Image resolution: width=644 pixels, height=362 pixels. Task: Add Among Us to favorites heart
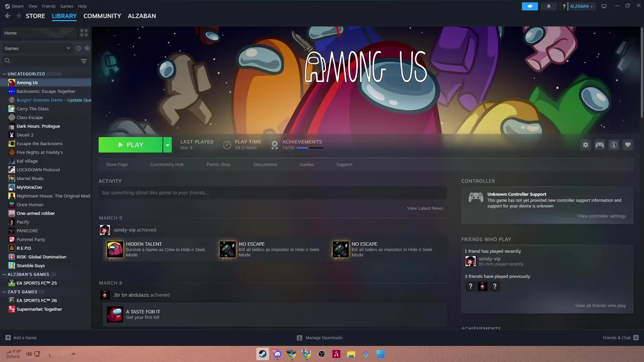628,145
